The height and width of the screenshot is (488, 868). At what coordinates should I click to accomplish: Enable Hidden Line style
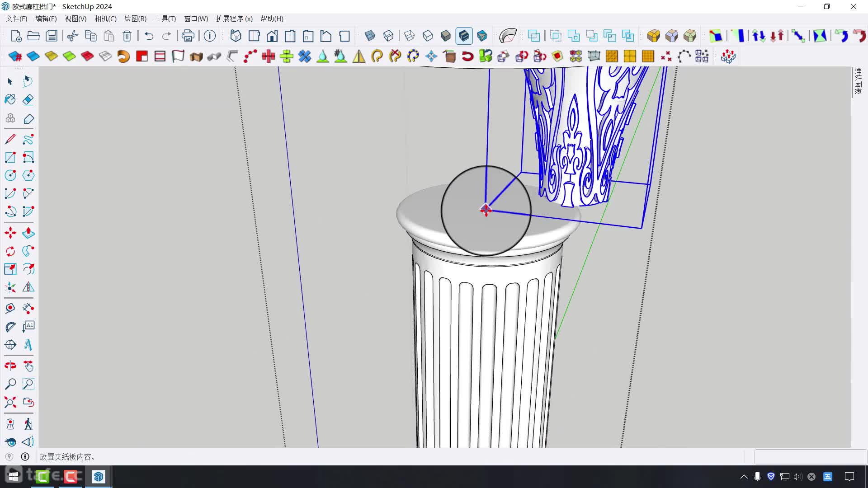click(428, 36)
